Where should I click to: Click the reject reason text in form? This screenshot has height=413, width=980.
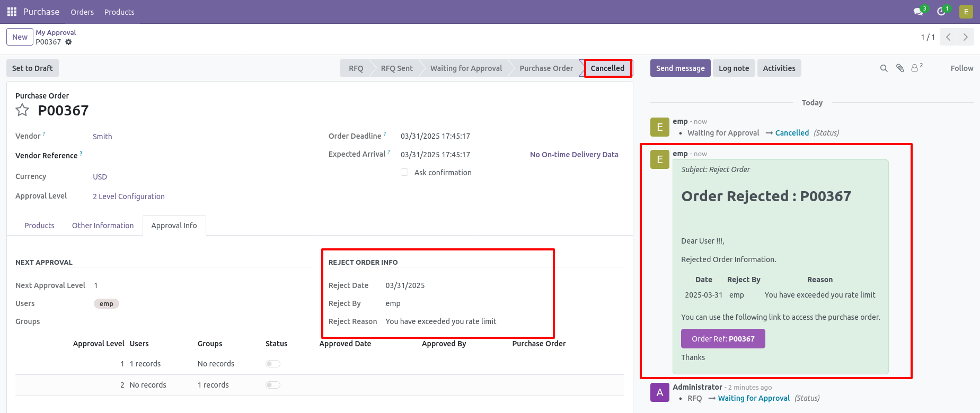point(441,321)
